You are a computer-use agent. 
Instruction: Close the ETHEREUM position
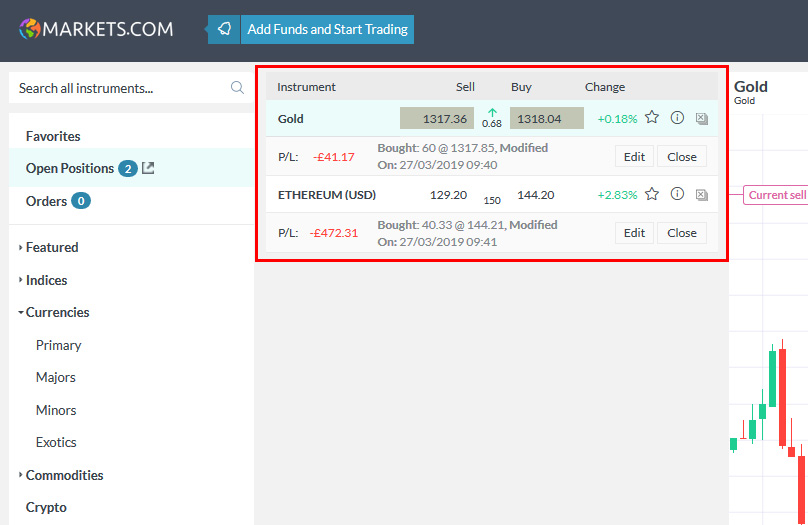[x=682, y=233]
